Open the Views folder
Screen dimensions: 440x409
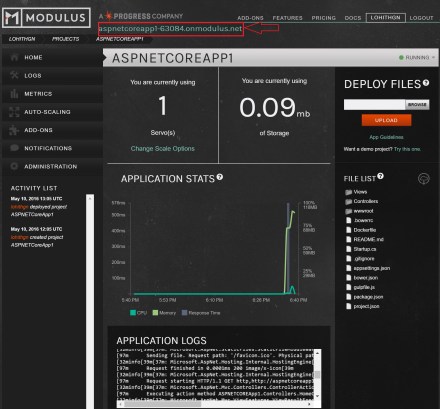click(x=356, y=192)
